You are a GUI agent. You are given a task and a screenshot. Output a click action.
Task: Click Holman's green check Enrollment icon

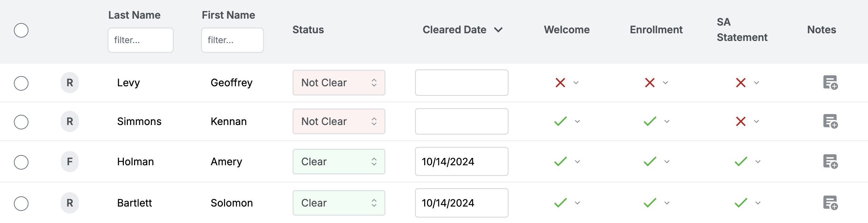(650, 162)
